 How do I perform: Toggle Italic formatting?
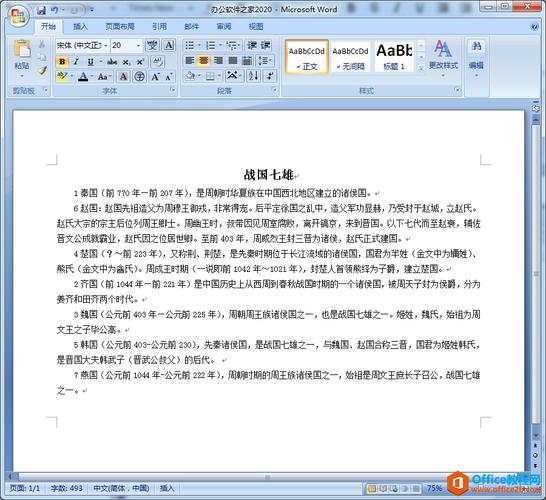[x=76, y=62]
